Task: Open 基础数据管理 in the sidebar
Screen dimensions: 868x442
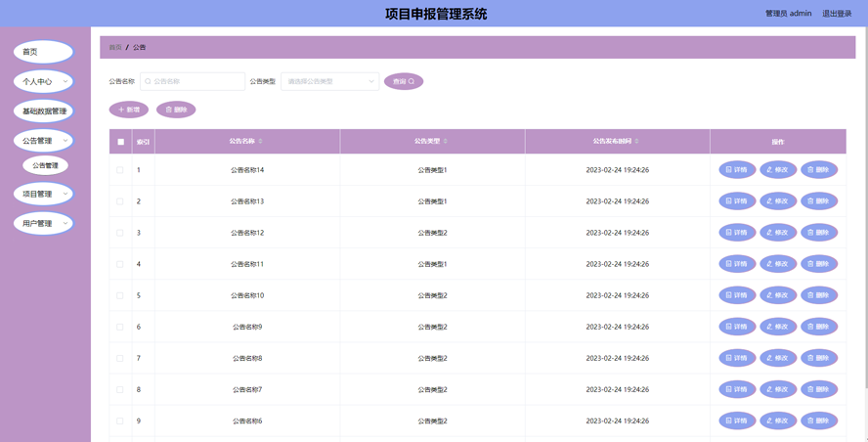Action: coord(44,110)
